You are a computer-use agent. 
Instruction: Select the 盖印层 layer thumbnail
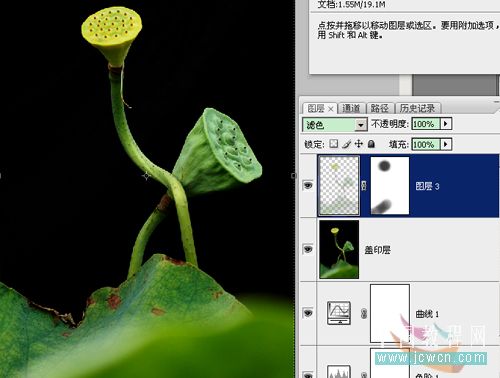point(339,249)
